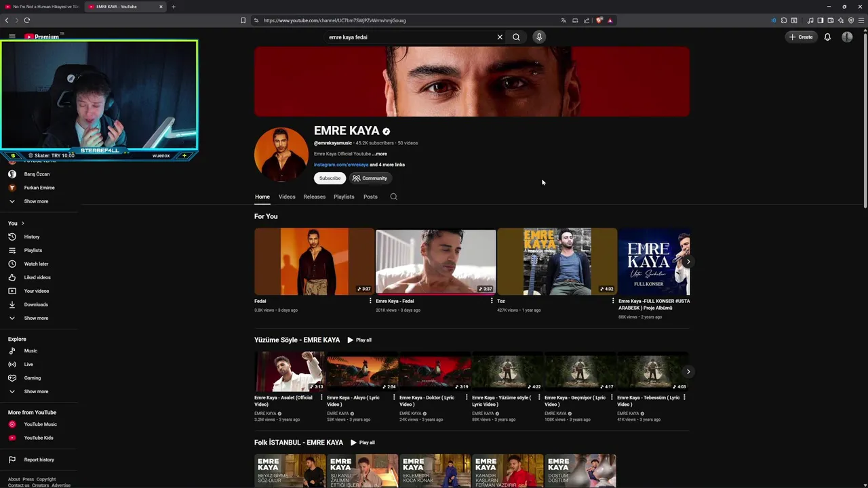Open the translate page icon in the address bar
This screenshot has height=488, width=868.
coord(564,20)
